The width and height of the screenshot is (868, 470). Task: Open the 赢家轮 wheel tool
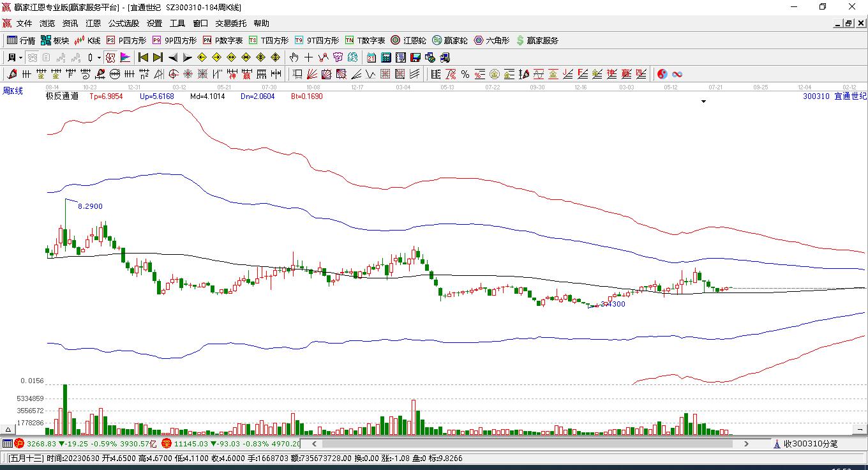coord(450,40)
